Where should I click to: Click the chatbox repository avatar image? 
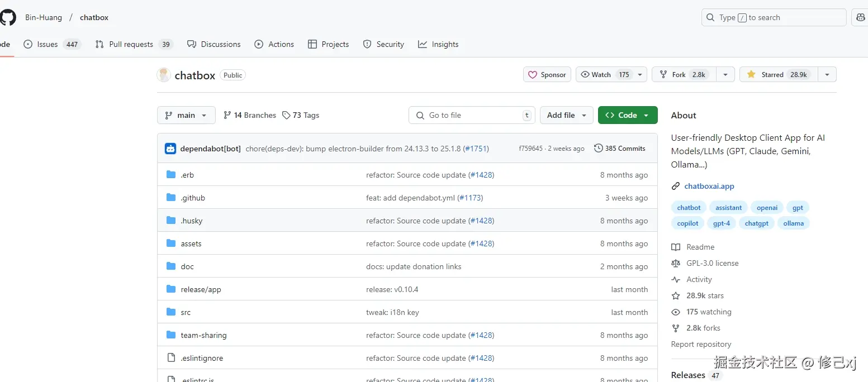tap(164, 75)
